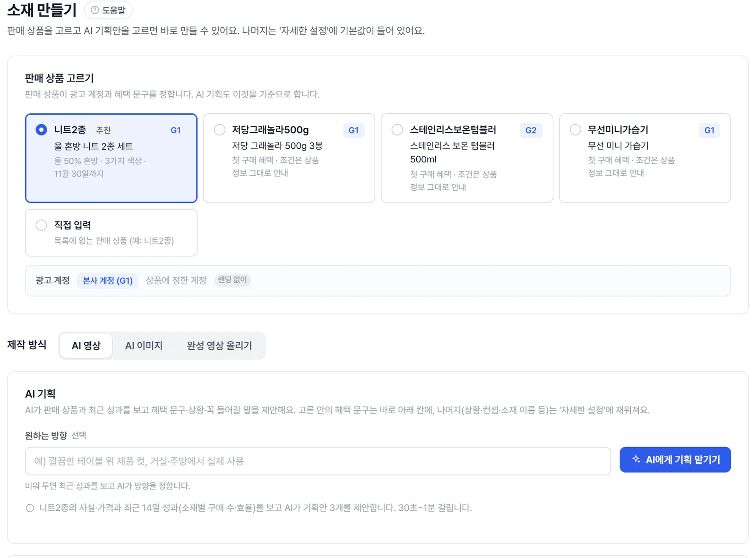Choose the 직접 입력 radio option
Viewport: 756px width, 558px height.
(x=42, y=225)
